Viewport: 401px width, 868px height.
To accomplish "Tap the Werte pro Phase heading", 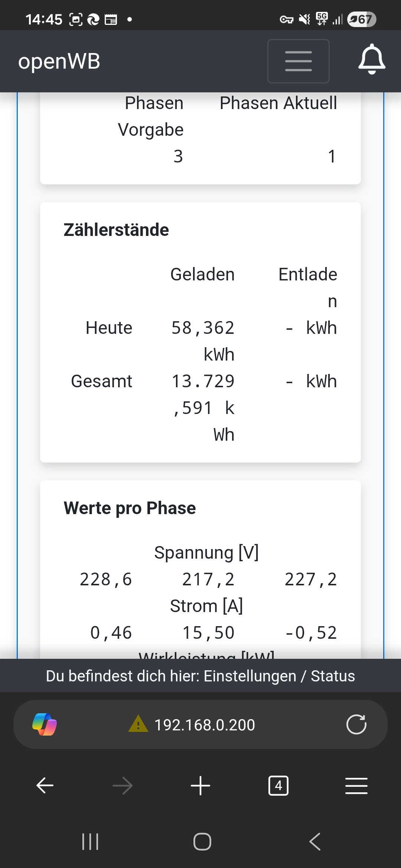I will click(130, 508).
